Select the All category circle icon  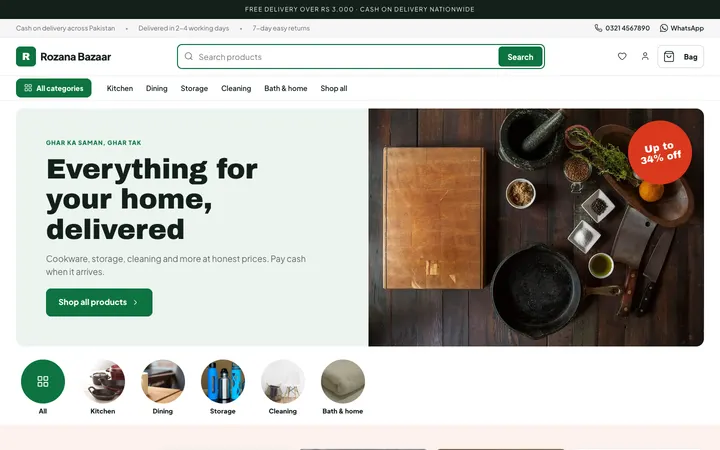click(x=43, y=381)
